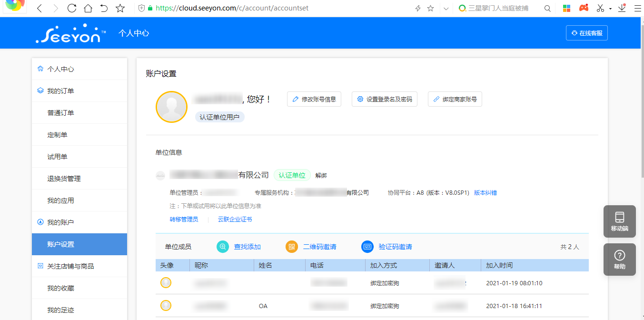Click the Seeyon logo
This screenshot has height=320, width=644.
coord(68,33)
